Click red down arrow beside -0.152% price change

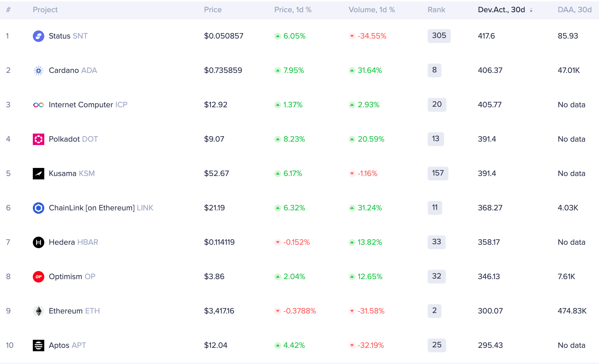[x=278, y=242]
